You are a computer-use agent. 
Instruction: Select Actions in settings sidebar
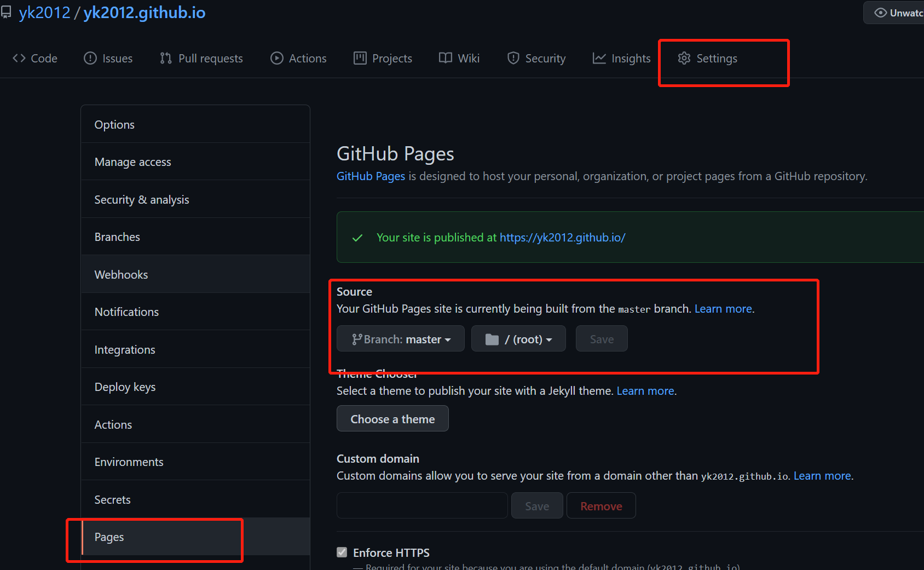pyautogui.click(x=195, y=424)
